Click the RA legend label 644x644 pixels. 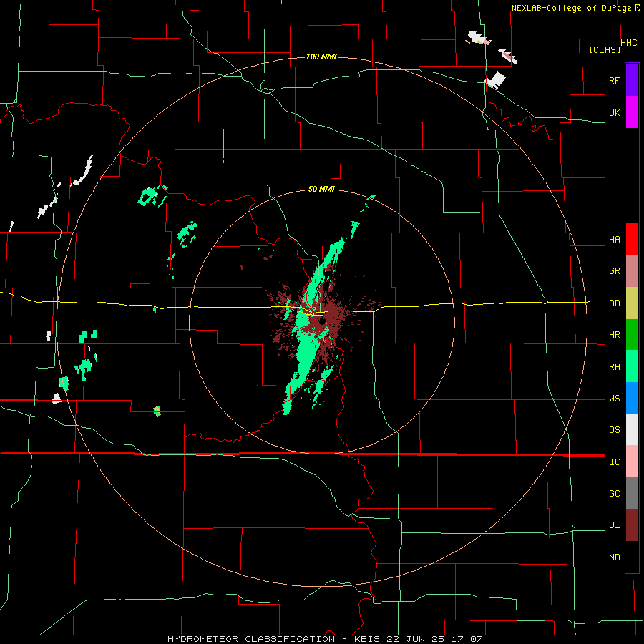pyautogui.click(x=614, y=367)
